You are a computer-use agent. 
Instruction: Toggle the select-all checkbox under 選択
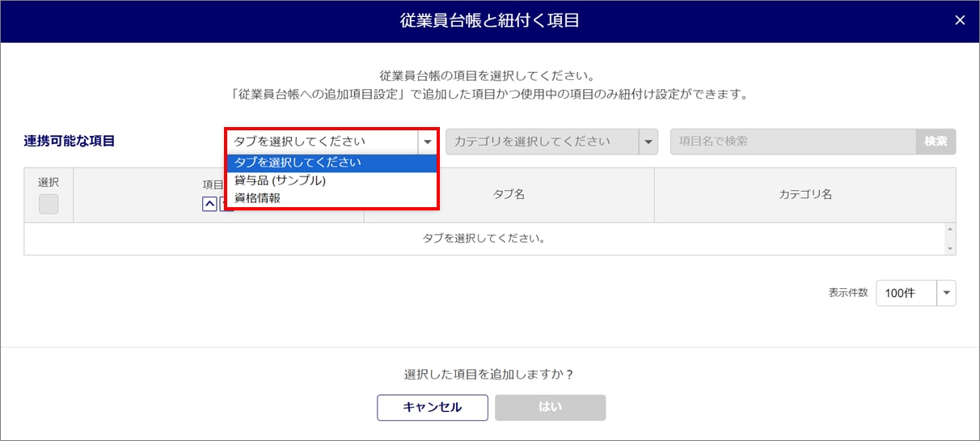coord(49,204)
